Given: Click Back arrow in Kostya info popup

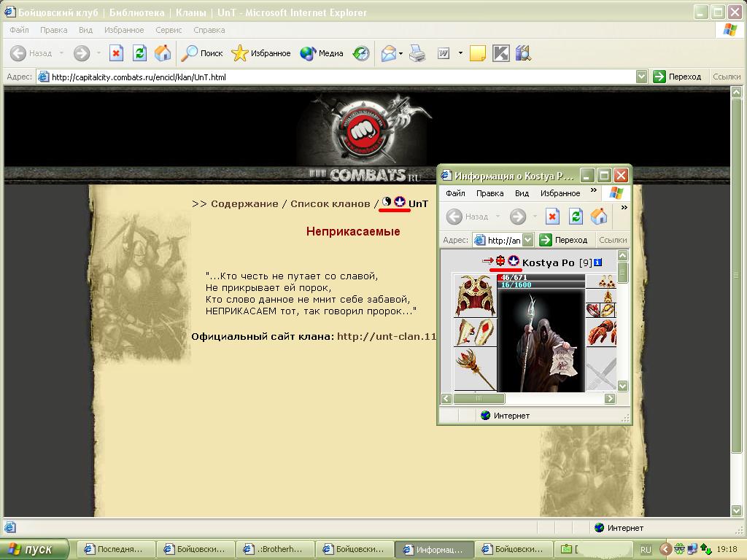Looking at the screenshot, I should pos(454,217).
